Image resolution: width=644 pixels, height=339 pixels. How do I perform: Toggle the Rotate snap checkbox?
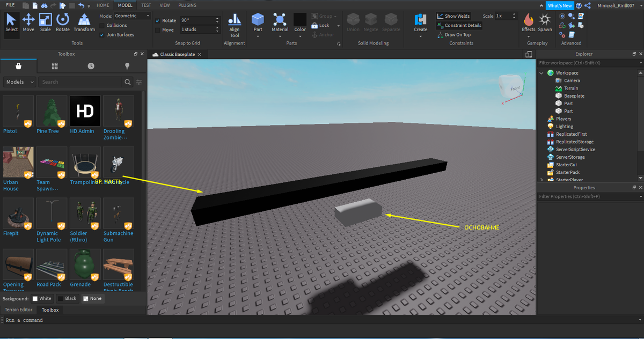click(x=157, y=20)
